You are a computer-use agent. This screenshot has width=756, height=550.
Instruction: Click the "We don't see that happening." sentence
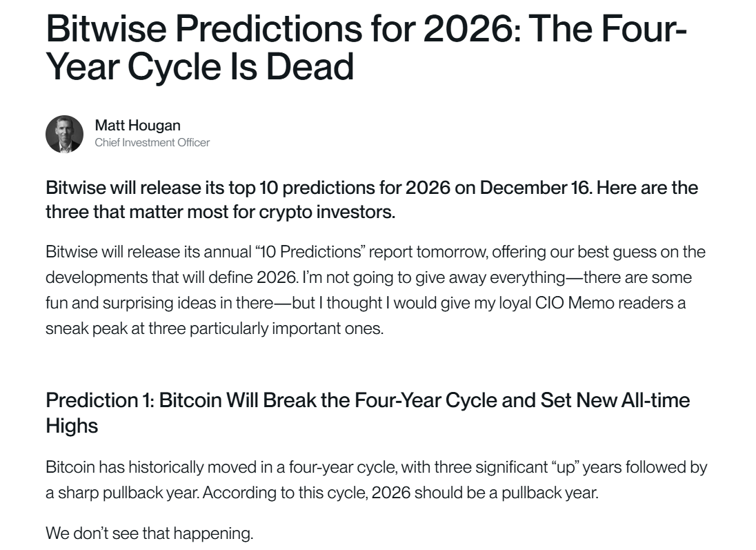pyautogui.click(x=149, y=533)
